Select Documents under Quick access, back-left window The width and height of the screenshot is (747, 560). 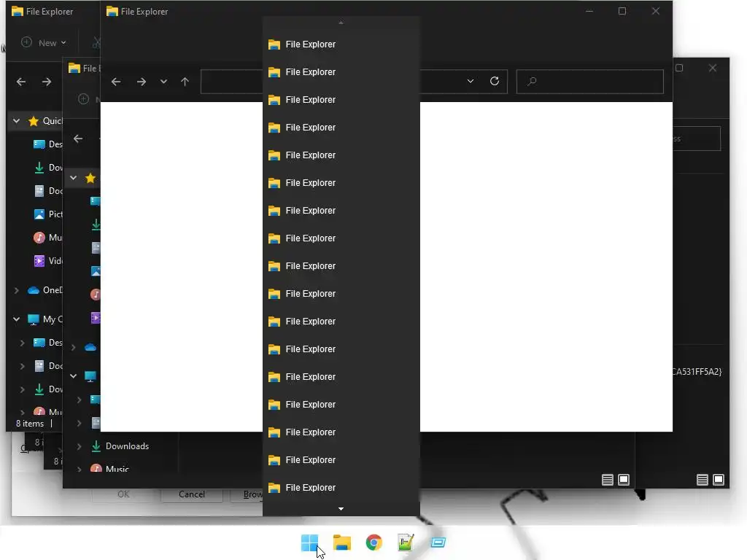pyautogui.click(x=47, y=190)
